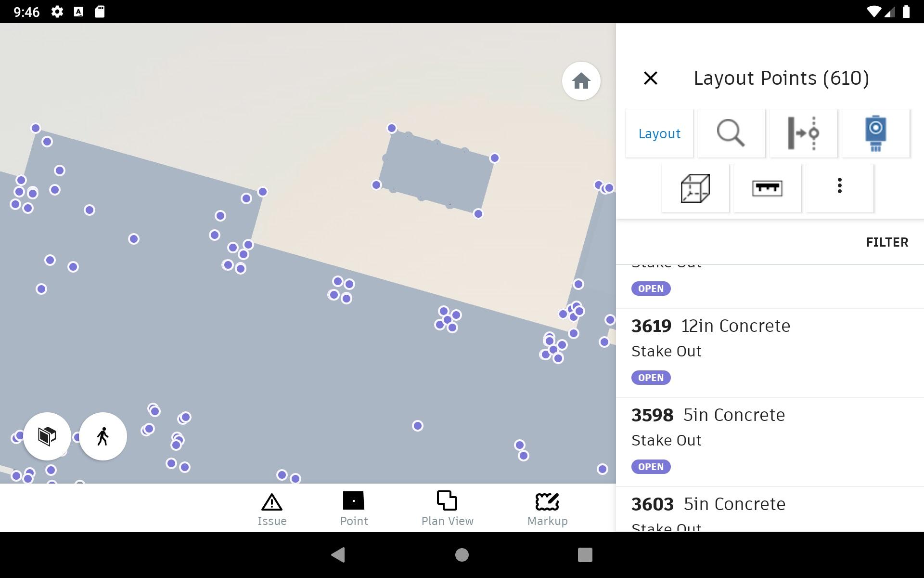Image resolution: width=924 pixels, height=578 pixels.
Task: Select layout point 3603 5in Concrete
Action: pos(770,510)
